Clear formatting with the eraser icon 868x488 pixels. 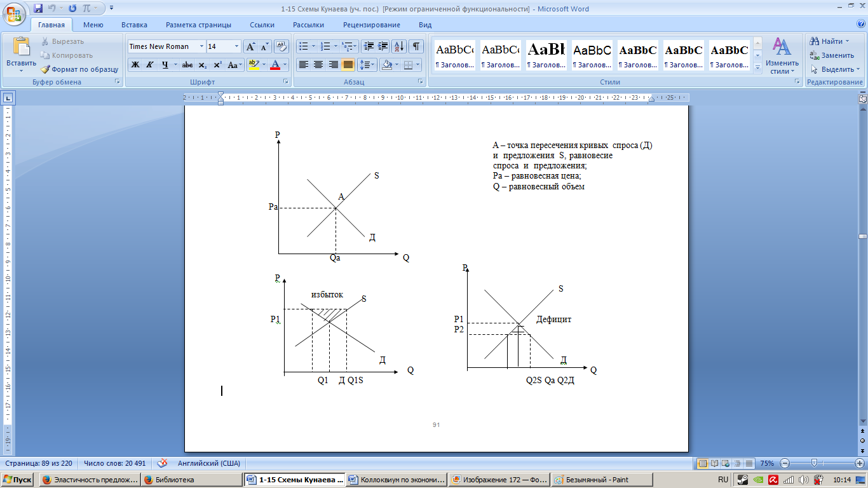(282, 46)
